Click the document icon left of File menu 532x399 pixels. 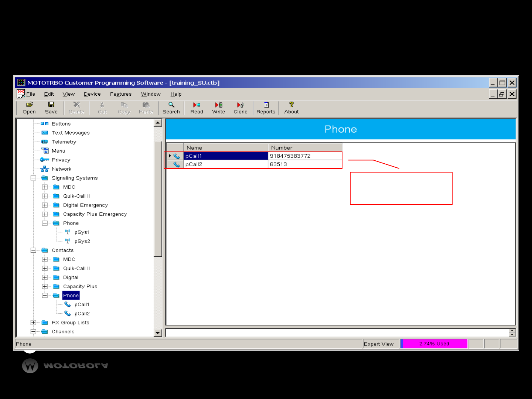click(21, 94)
